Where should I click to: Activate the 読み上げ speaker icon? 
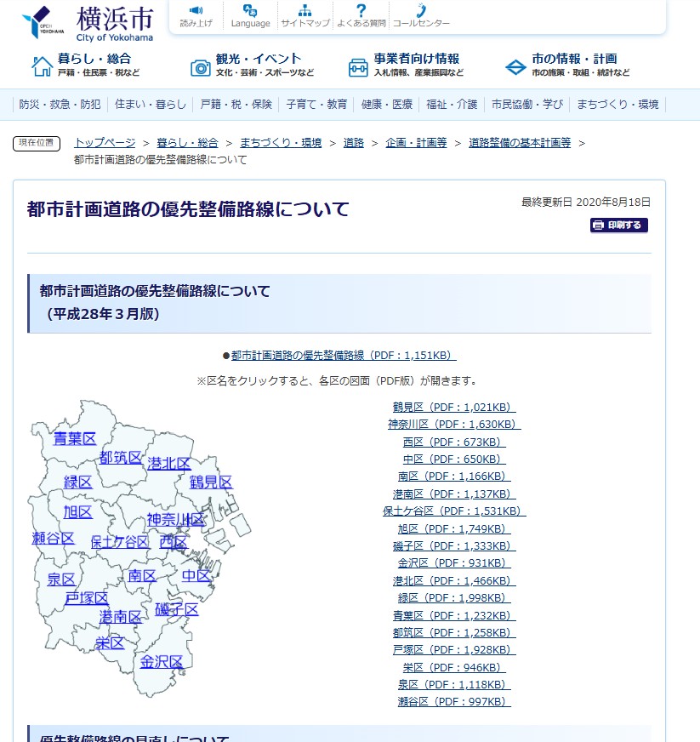click(x=196, y=11)
